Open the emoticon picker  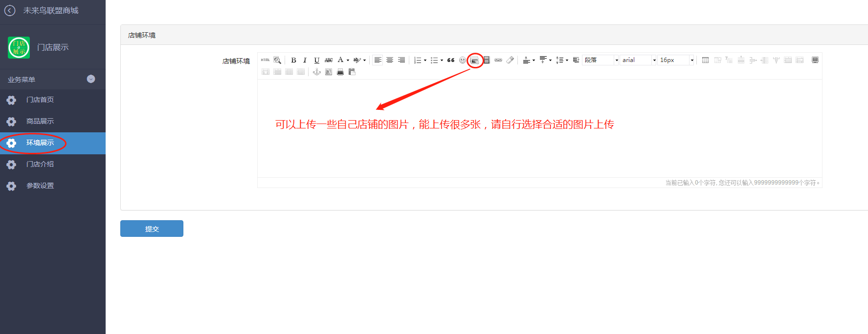[463, 60]
